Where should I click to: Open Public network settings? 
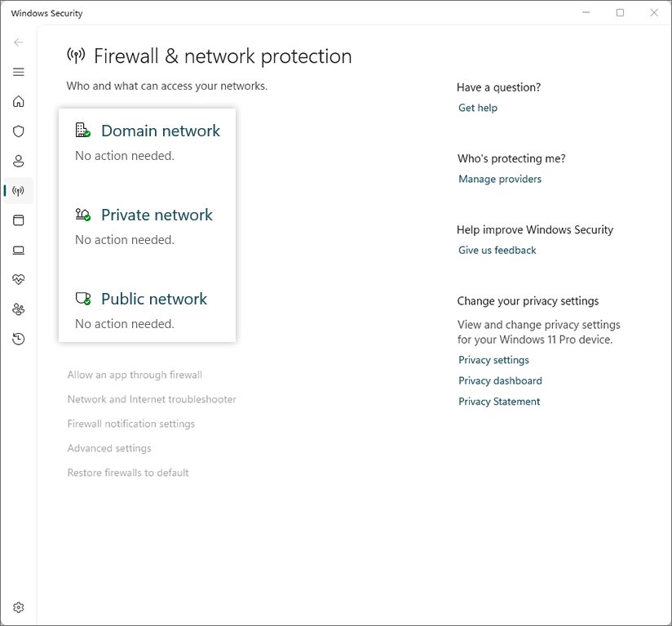(x=154, y=299)
